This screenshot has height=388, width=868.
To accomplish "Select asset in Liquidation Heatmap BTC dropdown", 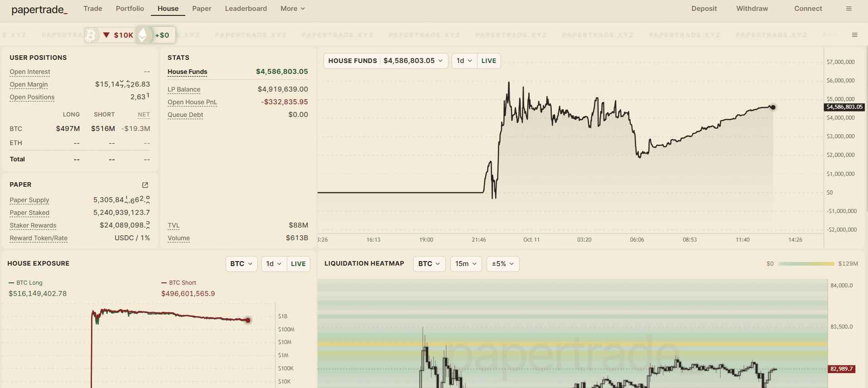I will tap(429, 264).
